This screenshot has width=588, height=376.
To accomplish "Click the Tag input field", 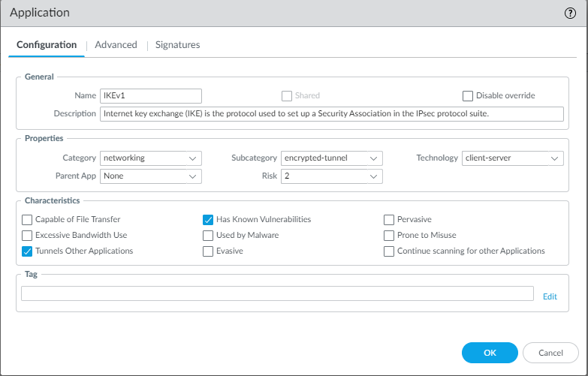I will click(277, 293).
